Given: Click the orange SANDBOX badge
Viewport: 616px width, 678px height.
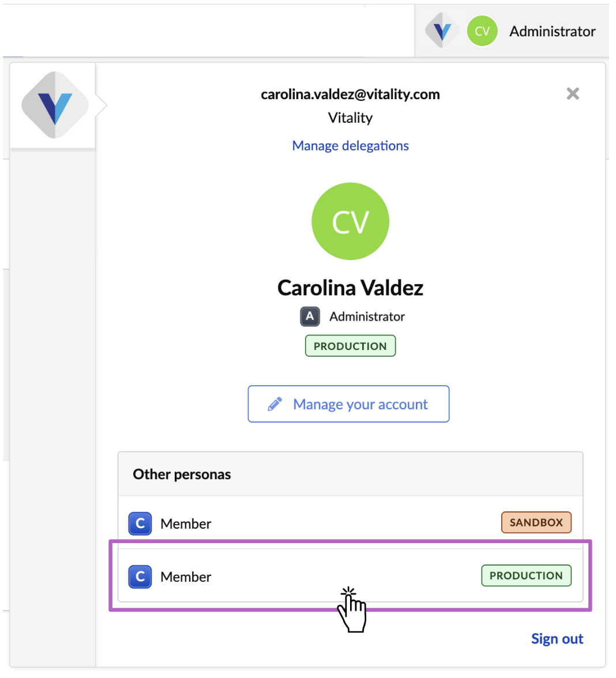Looking at the screenshot, I should pyautogui.click(x=536, y=522).
